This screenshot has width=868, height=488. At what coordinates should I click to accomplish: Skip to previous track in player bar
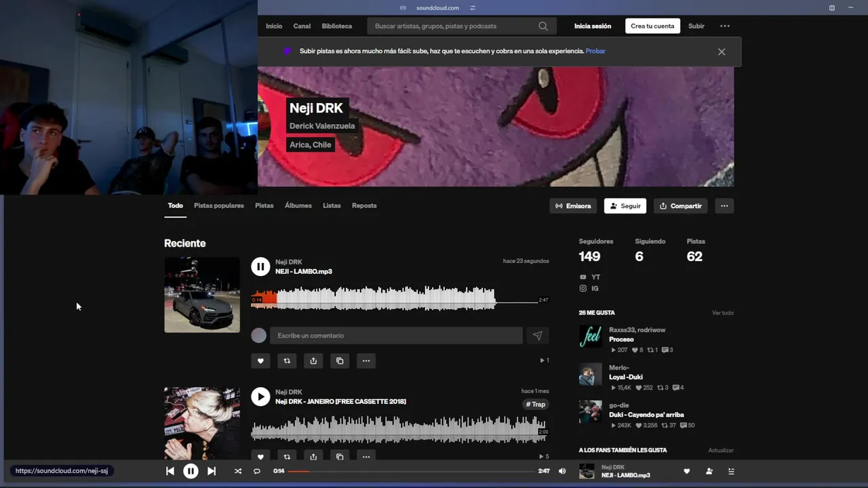[170, 471]
